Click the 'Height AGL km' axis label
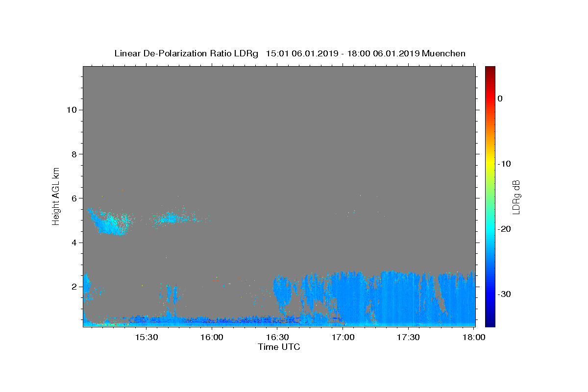Screen dimensions: 588x392 pyautogui.click(x=56, y=196)
